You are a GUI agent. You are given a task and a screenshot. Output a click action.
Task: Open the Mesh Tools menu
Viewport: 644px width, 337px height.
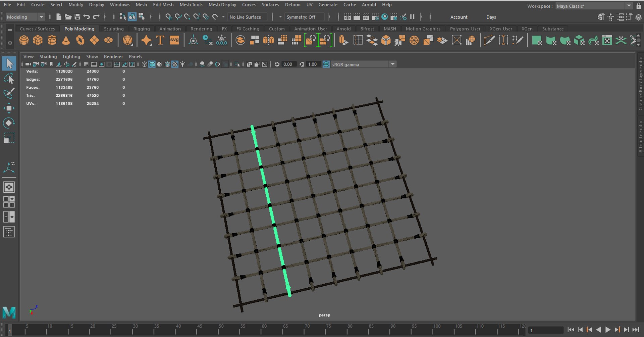(191, 5)
